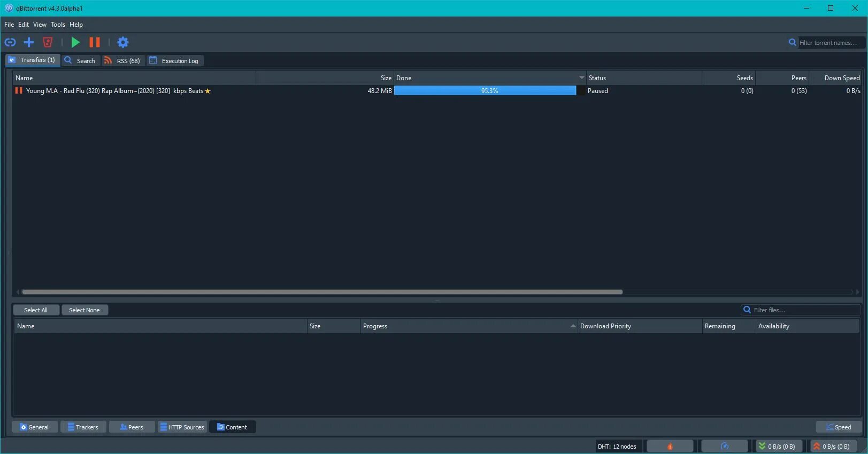Open the View menu
Screen dimensions: 868x454
click(x=40, y=25)
